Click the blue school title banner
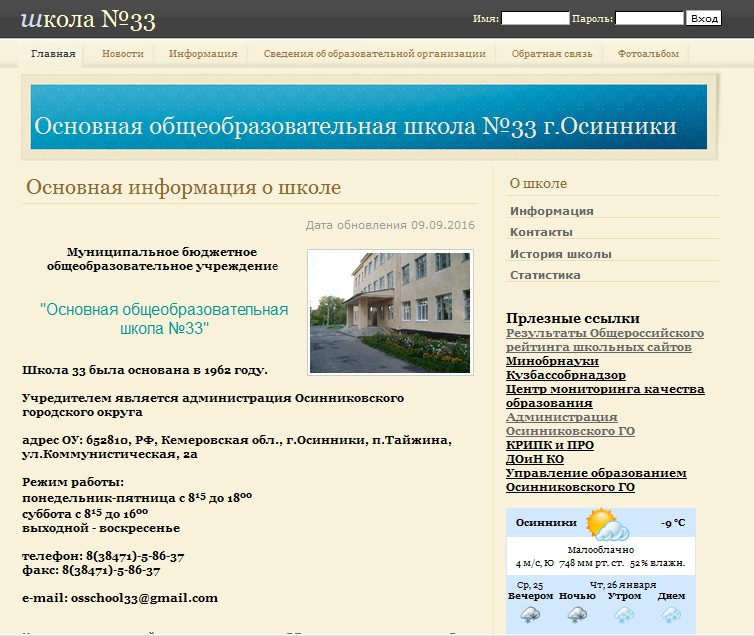Viewport: 754px width, 636px height. point(369,117)
